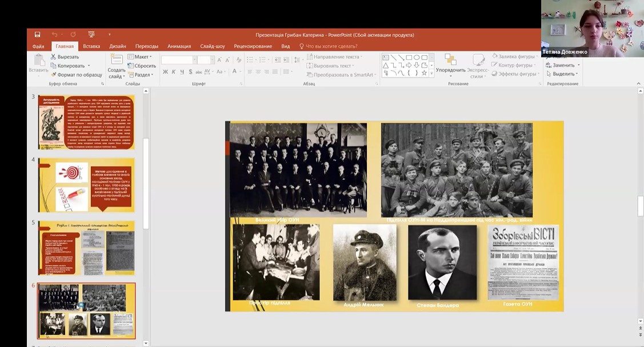Switch to the Вставка tab

tap(91, 46)
